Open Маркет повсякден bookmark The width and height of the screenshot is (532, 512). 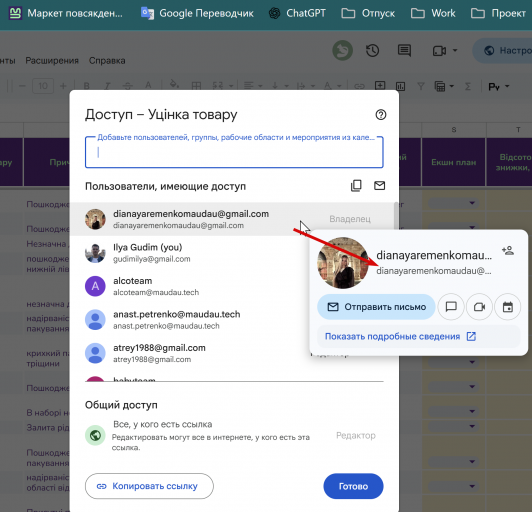(65, 13)
